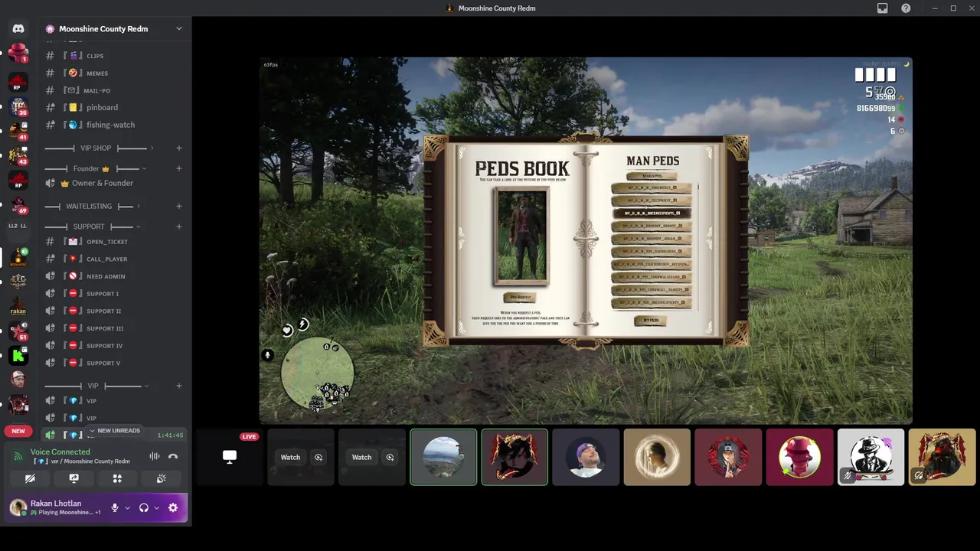Click Ped Request button
The image size is (980, 551).
pyautogui.click(x=520, y=297)
